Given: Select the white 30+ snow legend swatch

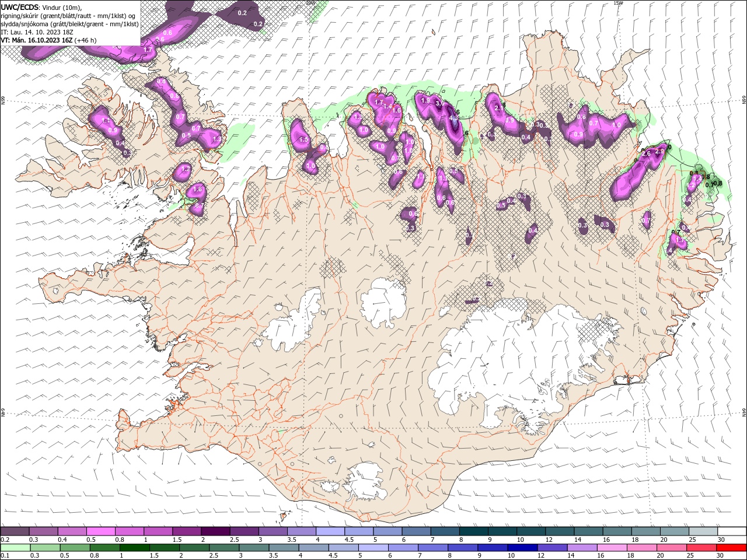Looking at the screenshot, I should coord(731,531).
